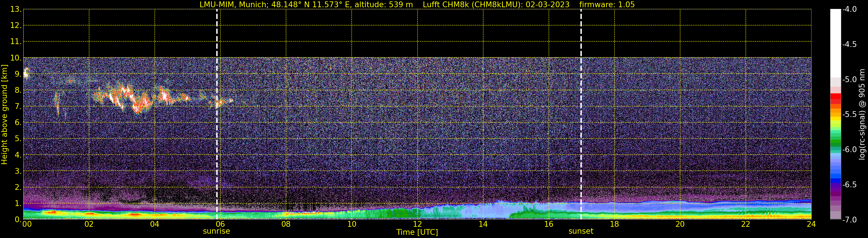Select the '5.' height axis tick label

18,139
